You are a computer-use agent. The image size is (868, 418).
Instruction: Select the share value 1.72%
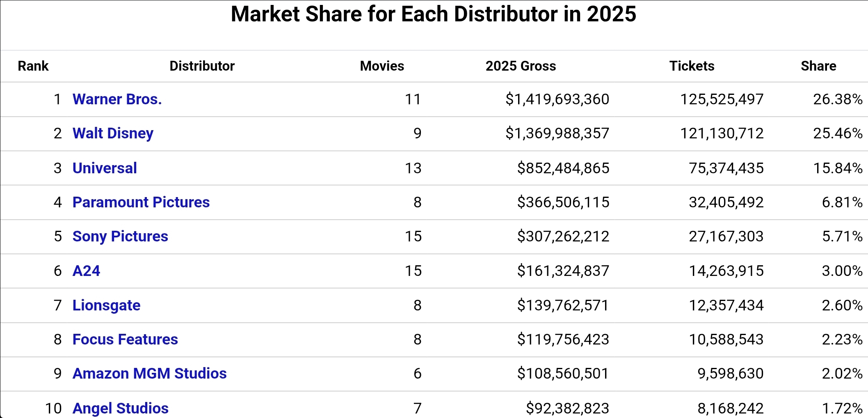click(842, 409)
